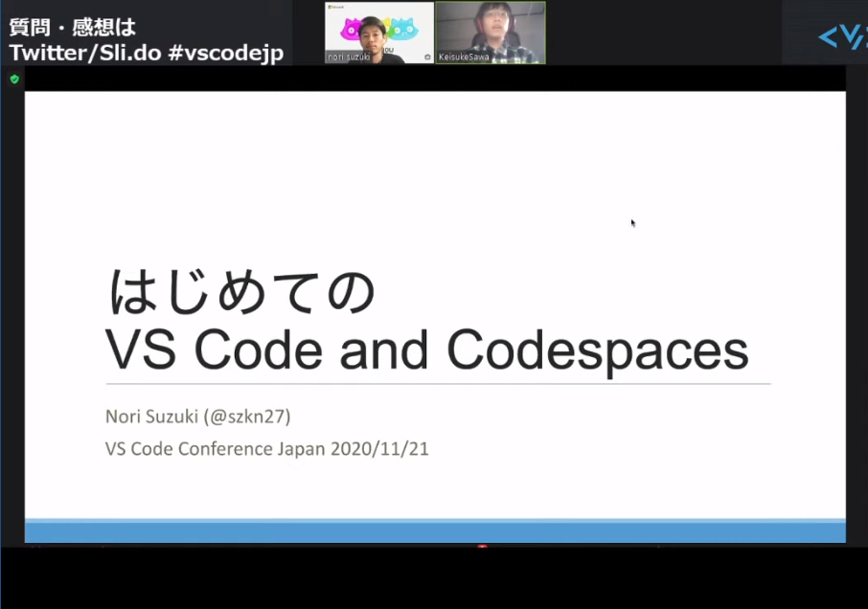Click the '質問・感想は' caption text

[x=73, y=27]
